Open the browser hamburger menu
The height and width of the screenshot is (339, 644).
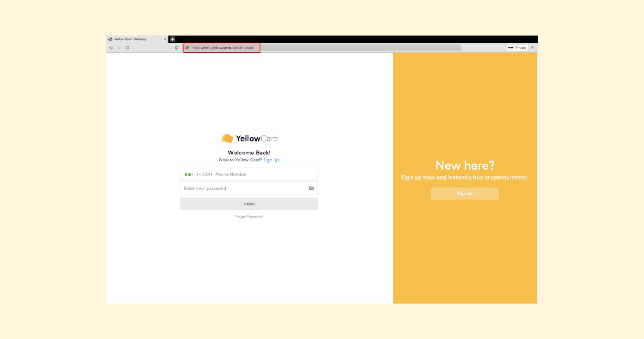coord(532,48)
